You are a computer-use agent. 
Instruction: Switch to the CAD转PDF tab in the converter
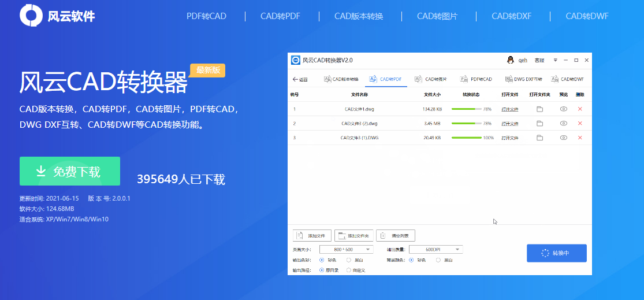pyautogui.click(x=386, y=79)
